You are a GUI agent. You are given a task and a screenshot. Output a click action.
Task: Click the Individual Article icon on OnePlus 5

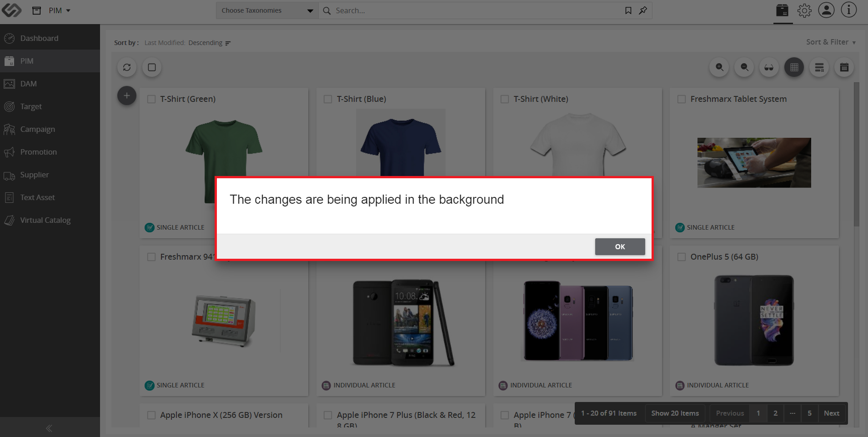click(x=680, y=386)
